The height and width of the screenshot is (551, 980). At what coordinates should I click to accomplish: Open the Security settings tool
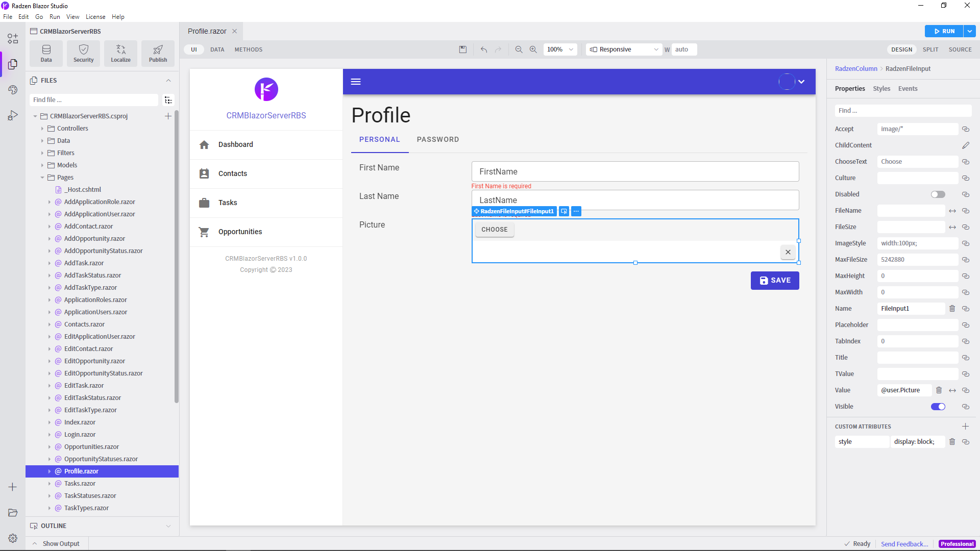[x=84, y=53]
